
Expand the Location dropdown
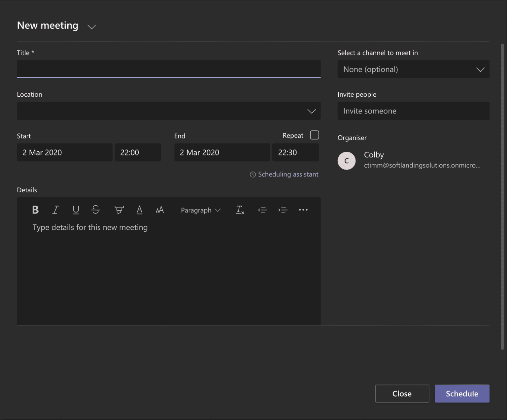click(x=311, y=111)
